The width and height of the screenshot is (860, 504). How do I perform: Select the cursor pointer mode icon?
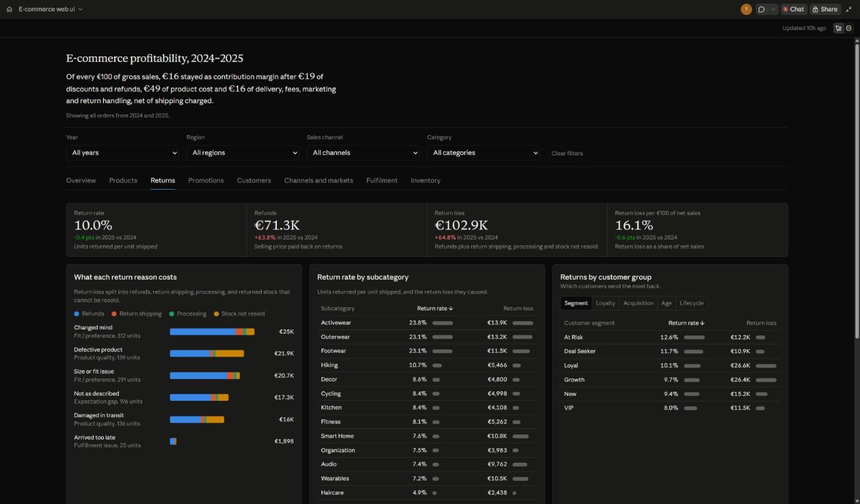coord(838,28)
